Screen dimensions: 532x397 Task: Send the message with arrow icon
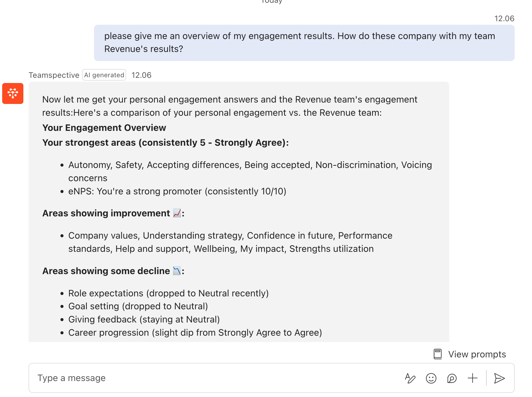(x=499, y=378)
